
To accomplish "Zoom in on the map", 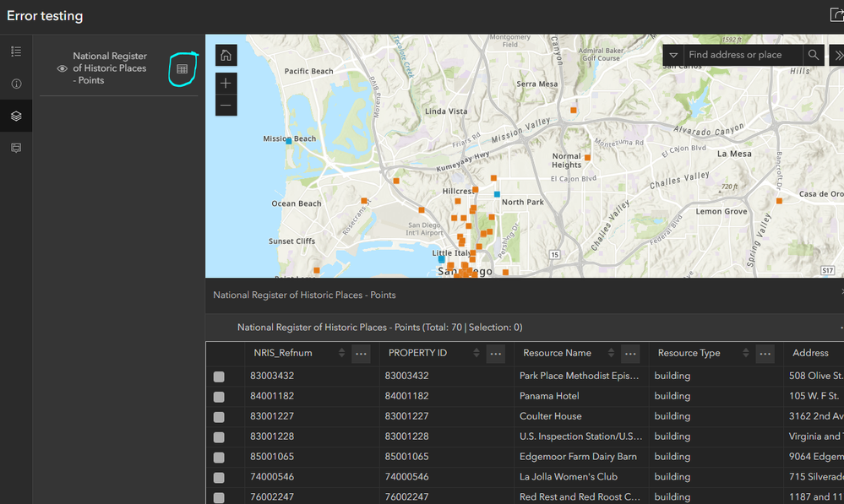I will [226, 83].
